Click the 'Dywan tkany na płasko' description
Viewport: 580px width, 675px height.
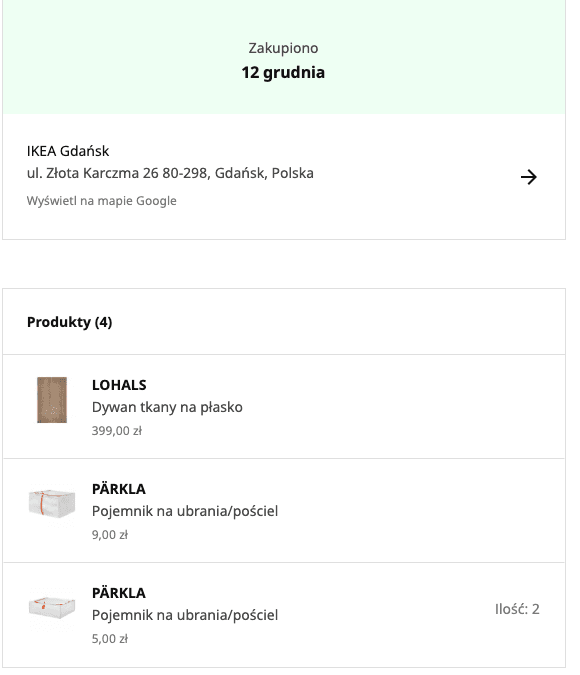tap(167, 407)
